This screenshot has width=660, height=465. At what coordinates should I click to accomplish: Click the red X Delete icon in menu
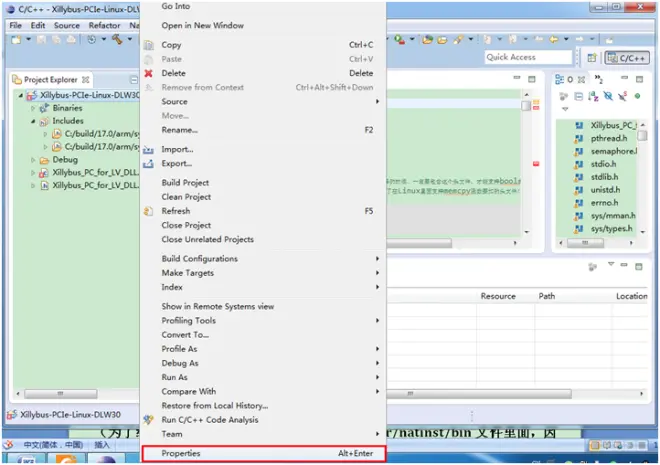[x=149, y=73]
